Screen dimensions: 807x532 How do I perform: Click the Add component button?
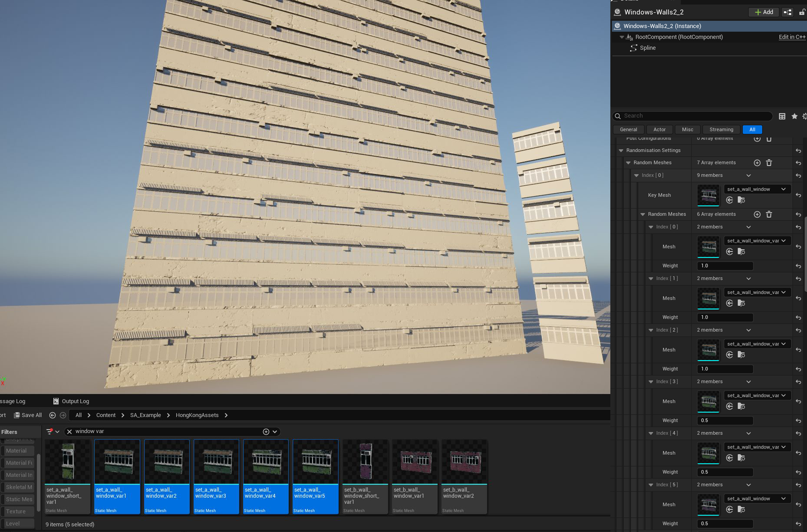click(x=764, y=12)
